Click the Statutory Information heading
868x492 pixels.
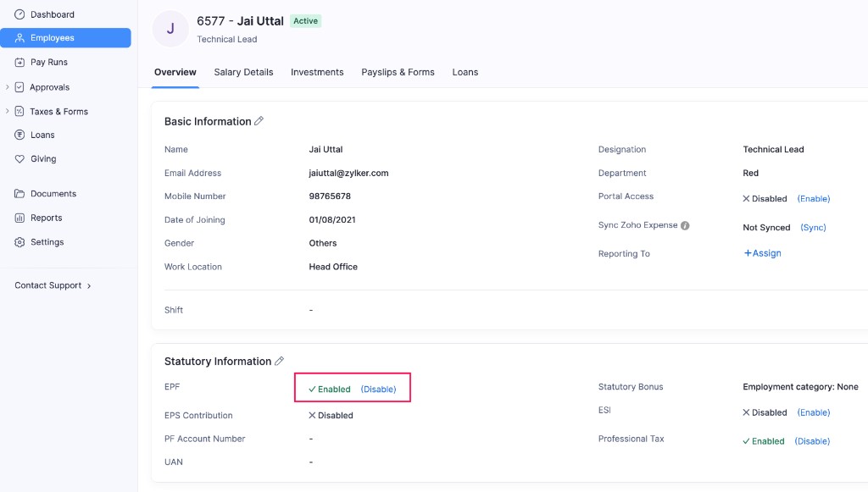tap(218, 361)
